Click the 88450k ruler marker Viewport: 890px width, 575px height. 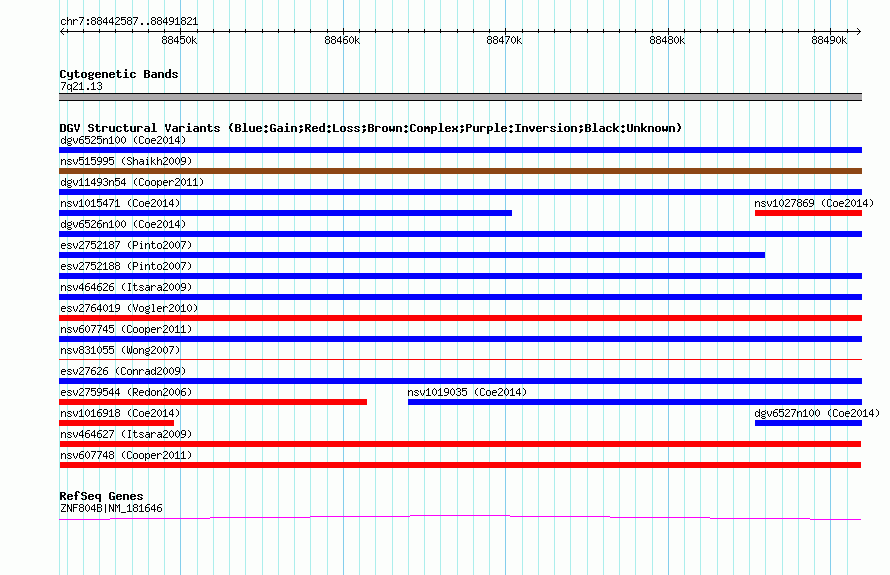(179, 40)
